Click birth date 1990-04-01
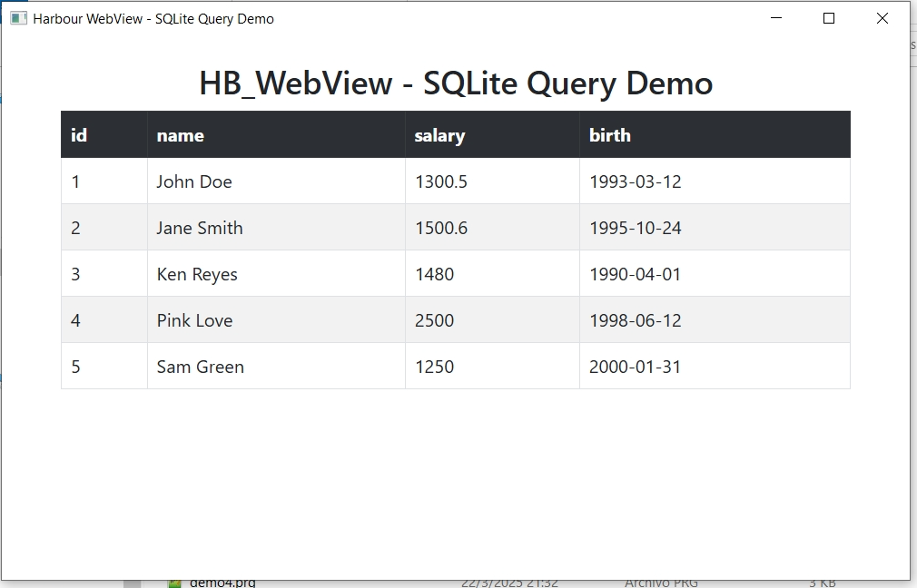The image size is (917, 588). [x=635, y=274]
